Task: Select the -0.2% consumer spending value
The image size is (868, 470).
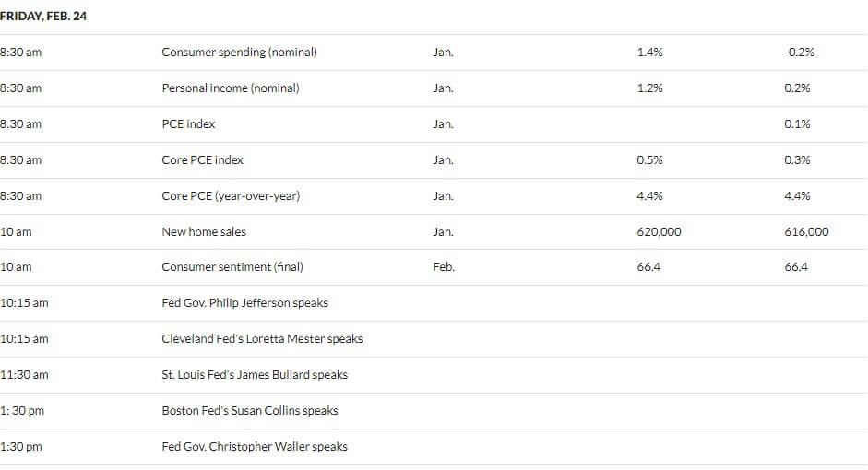Action: coord(800,52)
